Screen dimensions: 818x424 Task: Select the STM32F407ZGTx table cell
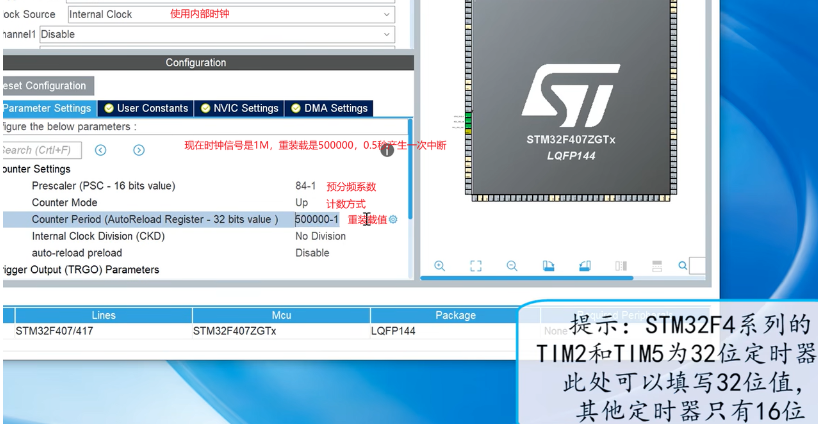point(234,331)
